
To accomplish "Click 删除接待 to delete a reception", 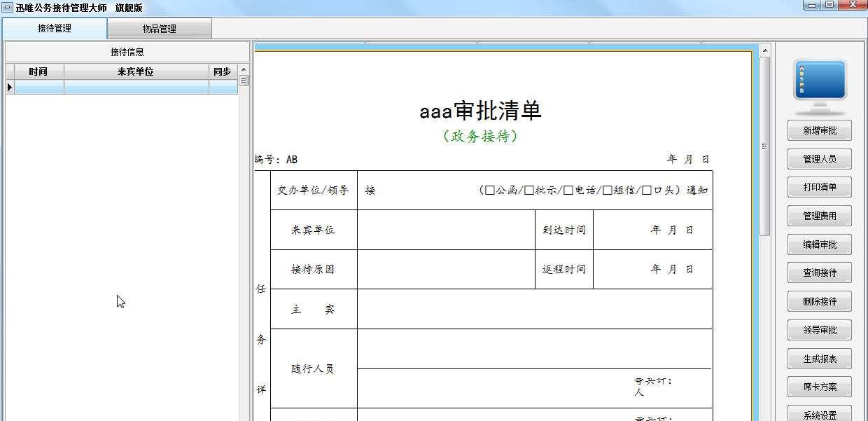I will pyautogui.click(x=819, y=301).
